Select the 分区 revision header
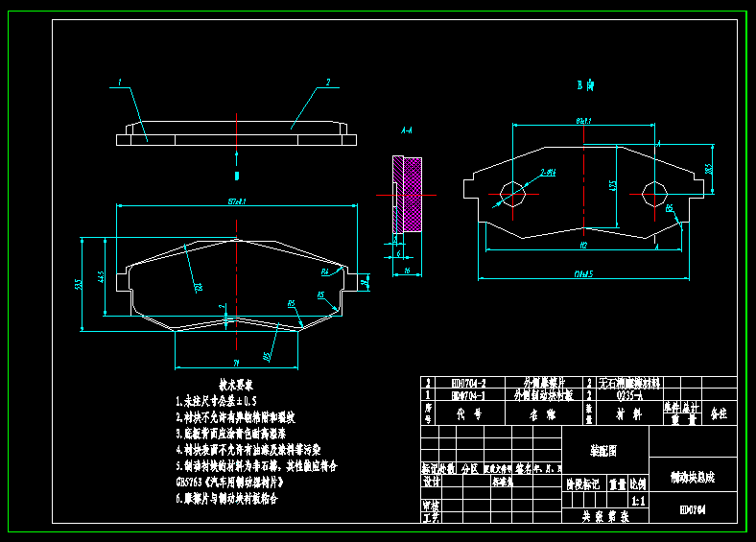The height and width of the screenshot is (542, 756). point(469,469)
